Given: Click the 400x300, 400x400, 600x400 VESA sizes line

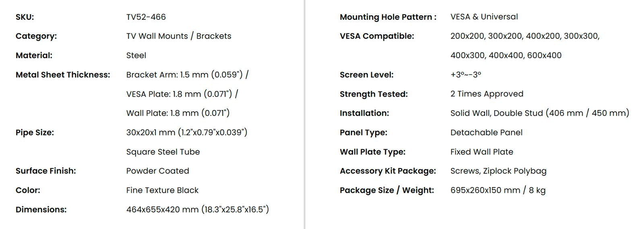Looking at the screenshot, I should coord(506,55).
